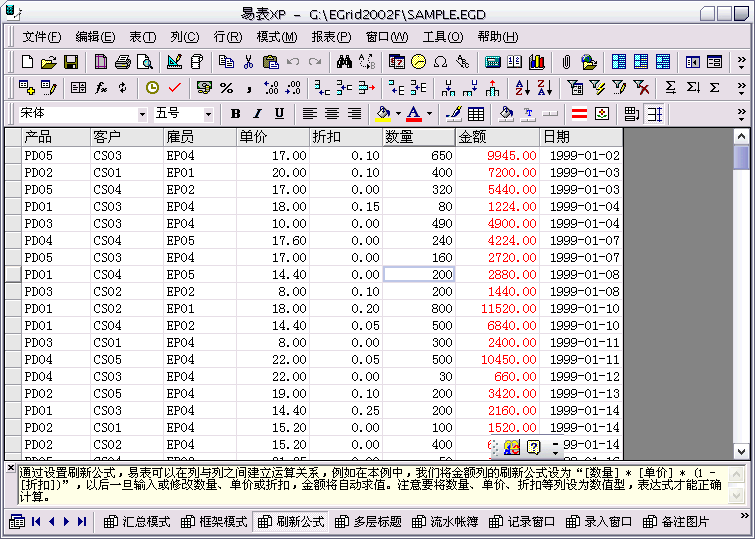Click the design ruler and pencil icon
755x539 pixels.
pyautogui.click(x=174, y=62)
